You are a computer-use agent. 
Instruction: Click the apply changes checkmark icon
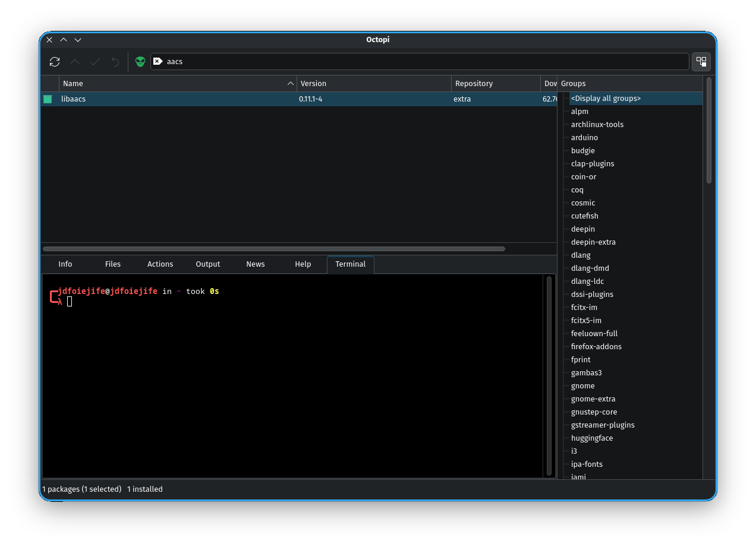[95, 62]
